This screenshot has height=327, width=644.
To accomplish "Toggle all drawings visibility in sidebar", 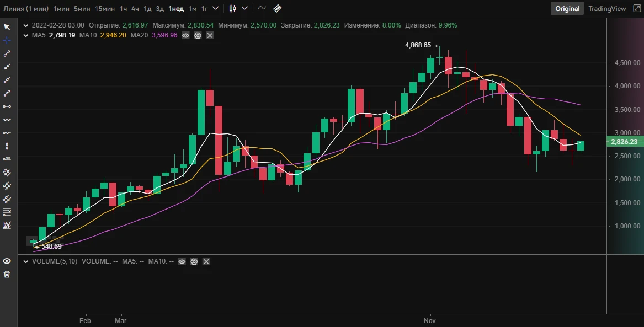I will pos(7,261).
